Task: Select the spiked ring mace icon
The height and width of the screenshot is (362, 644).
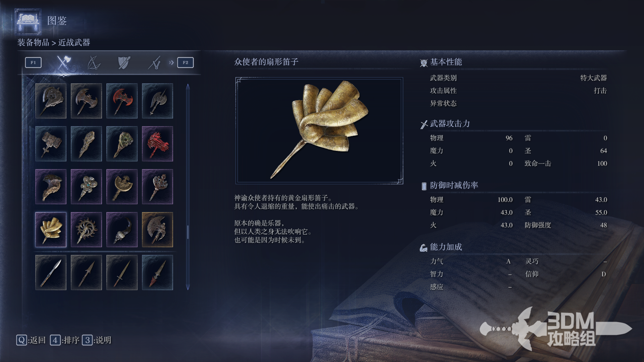Action: [x=86, y=230]
